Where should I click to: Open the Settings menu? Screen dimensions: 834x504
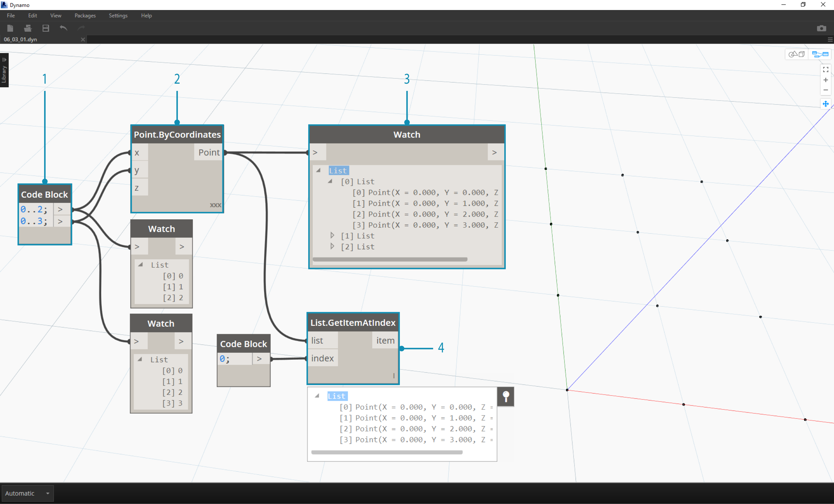pyautogui.click(x=118, y=16)
